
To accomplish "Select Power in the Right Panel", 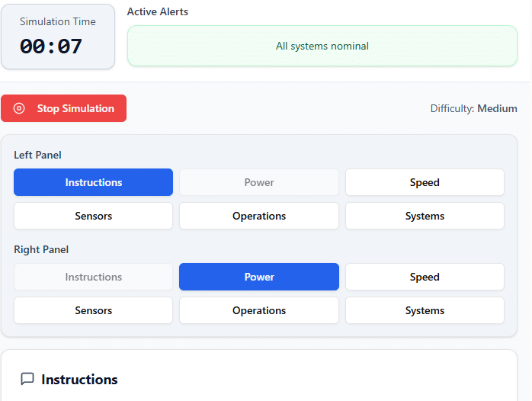I will [259, 277].
